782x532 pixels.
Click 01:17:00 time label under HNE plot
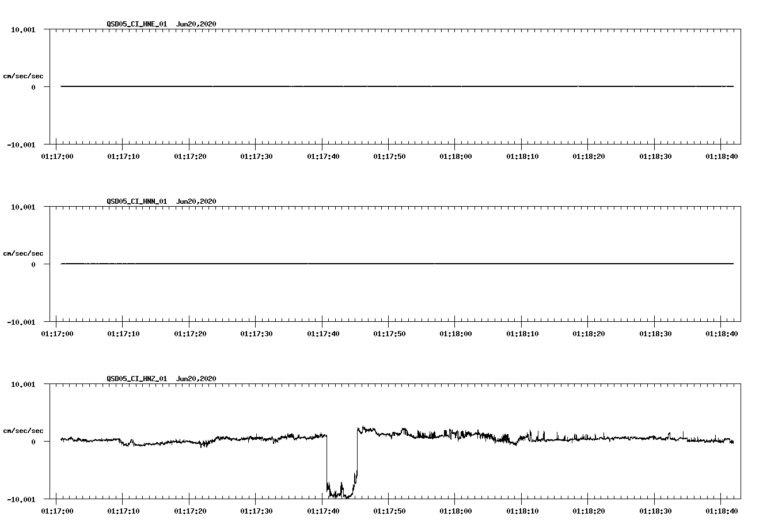(x=57, y=157)
